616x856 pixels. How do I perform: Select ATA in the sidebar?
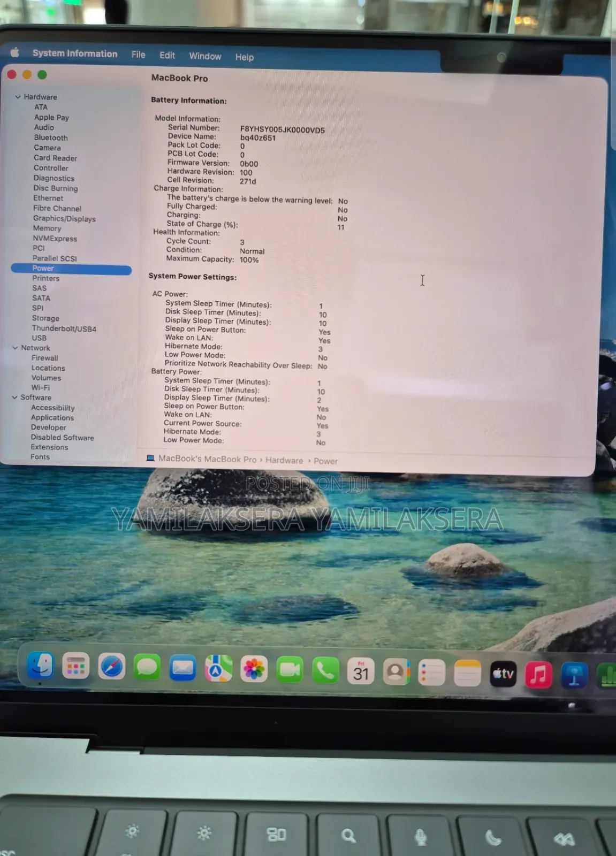point(41,107)
